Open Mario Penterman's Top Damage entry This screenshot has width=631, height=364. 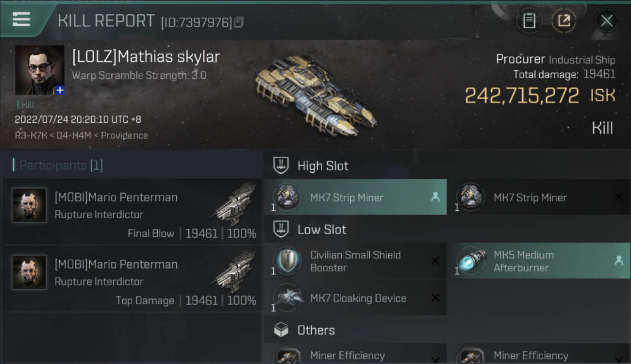pos(132,279)
